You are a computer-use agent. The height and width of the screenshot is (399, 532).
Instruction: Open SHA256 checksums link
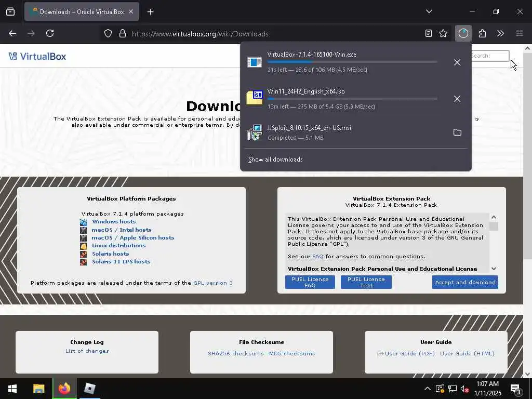tap(236, 353)
